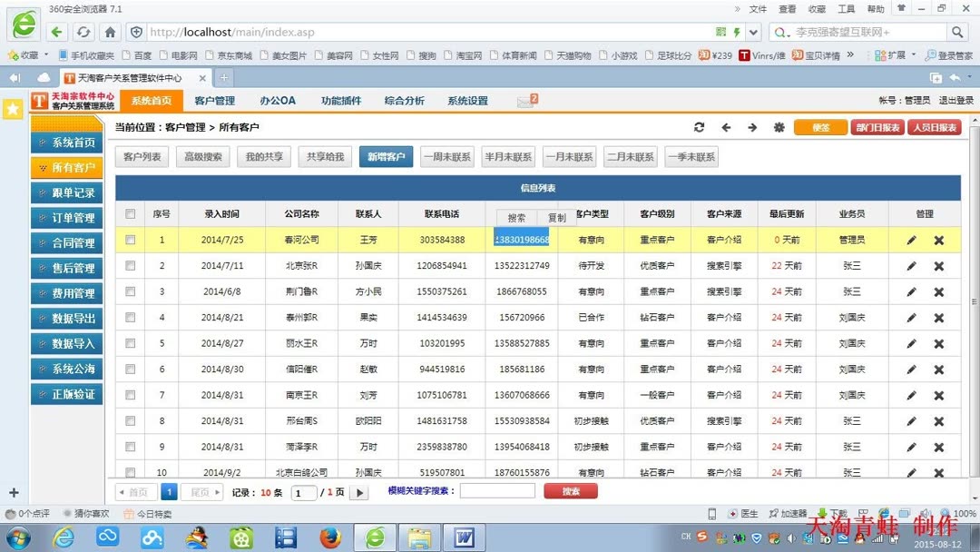Viewport: 980px width, 552px height.
Task: Open the gear settings icon near 便签
Action: click(x=779, y=128)
